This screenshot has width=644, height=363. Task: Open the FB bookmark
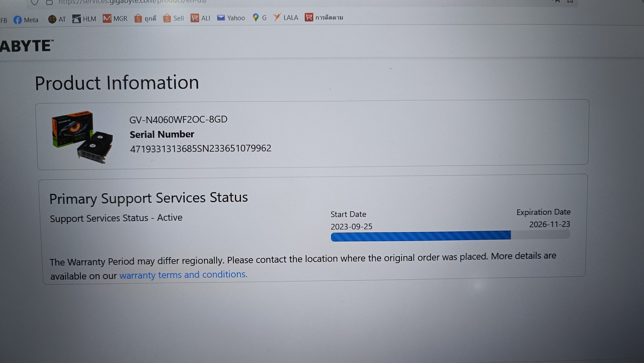(4, 20)
